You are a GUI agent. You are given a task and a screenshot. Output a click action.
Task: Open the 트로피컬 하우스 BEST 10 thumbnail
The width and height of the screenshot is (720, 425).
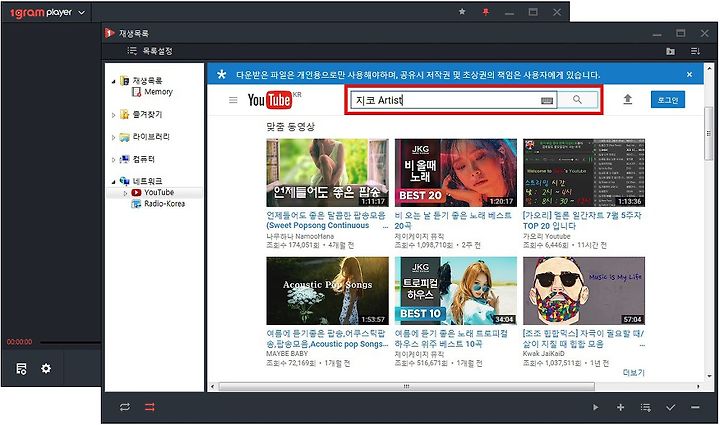(x=456, y=291)
